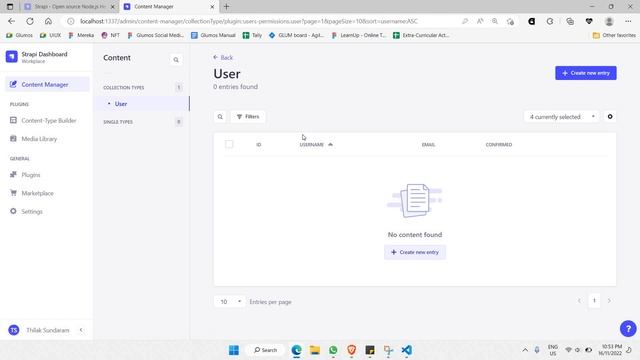Screen dimensions: 640x360
Task: Click the browser home icon
Action: point(48,21)
